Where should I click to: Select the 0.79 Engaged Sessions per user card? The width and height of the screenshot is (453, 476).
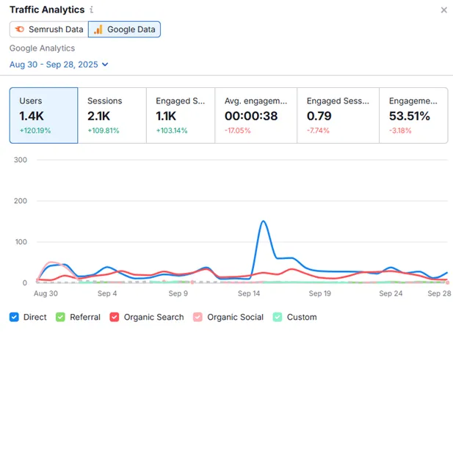(x=338, y=115)
